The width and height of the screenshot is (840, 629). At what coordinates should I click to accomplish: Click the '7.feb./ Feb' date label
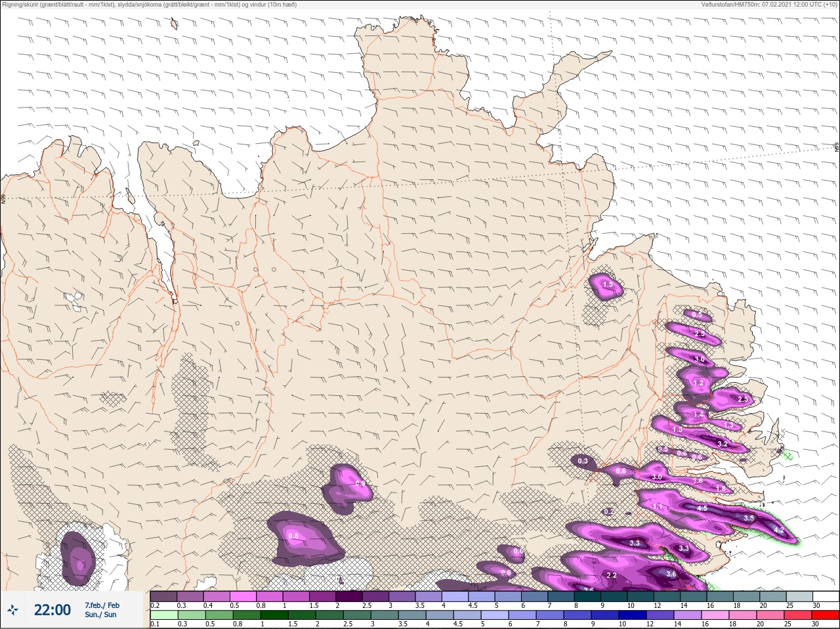pyautogui.click(x=102, y=605)
